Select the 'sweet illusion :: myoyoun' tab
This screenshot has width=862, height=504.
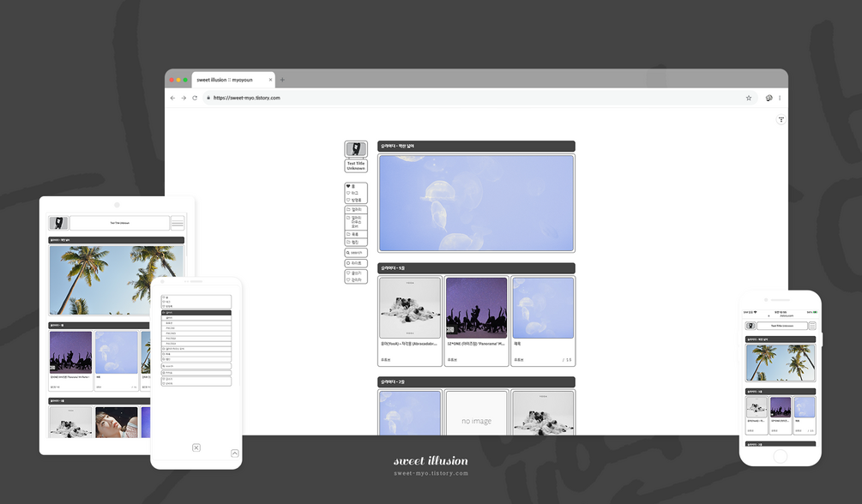tap(233, 80)
